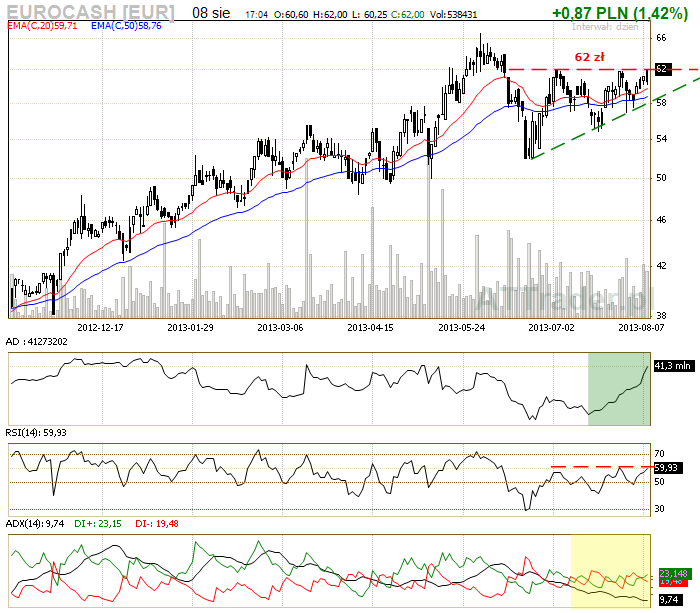The width and height of the screenshot is (700, 613).
Task: Click the DI-: 19,48 legend
Action: point(157,524)
